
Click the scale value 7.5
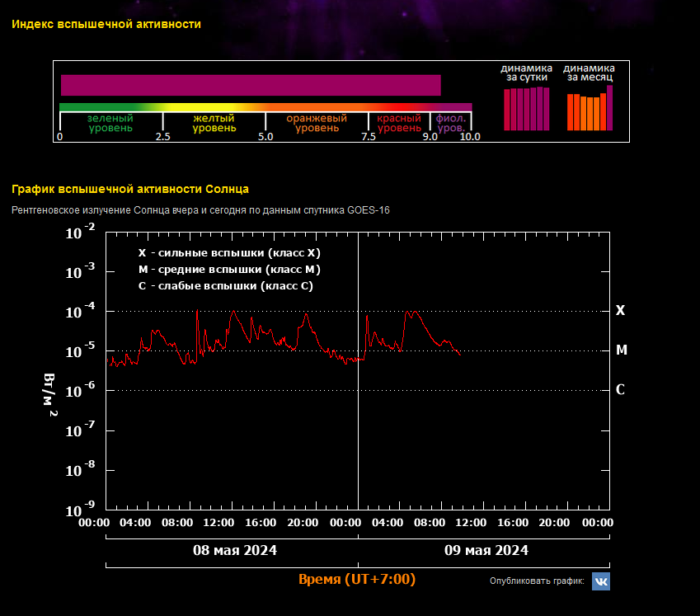(369, 137)
